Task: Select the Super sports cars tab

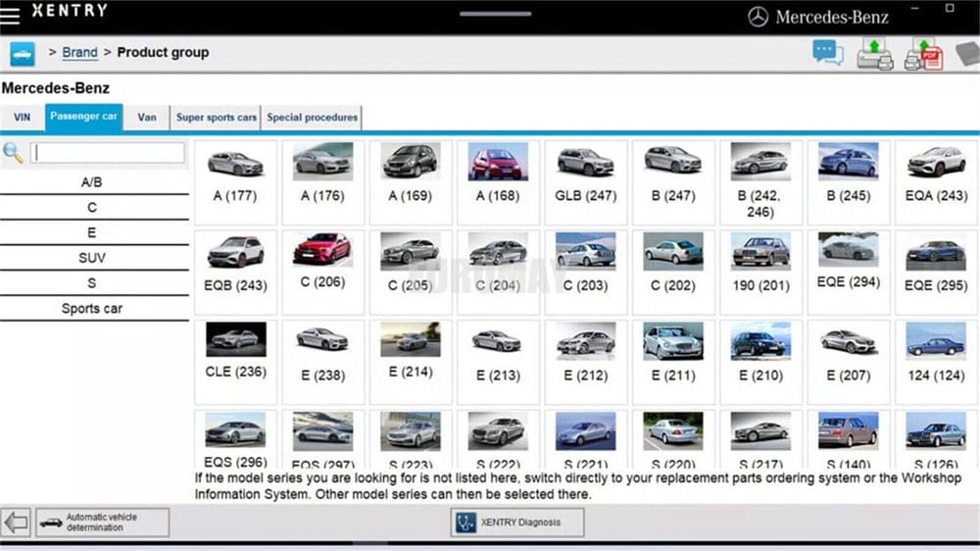Action: (x=217, y=118)
